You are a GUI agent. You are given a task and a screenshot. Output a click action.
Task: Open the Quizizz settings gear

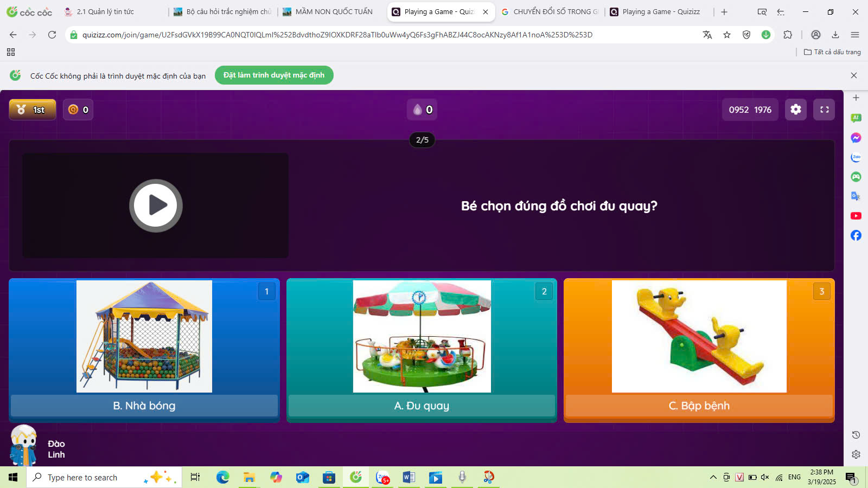pyautogui.click(x=795, y=110)
